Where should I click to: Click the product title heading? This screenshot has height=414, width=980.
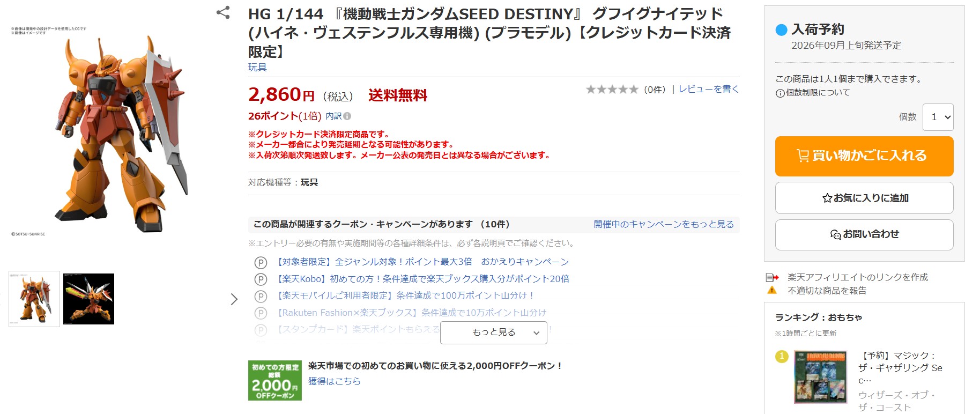pos(489,33)
